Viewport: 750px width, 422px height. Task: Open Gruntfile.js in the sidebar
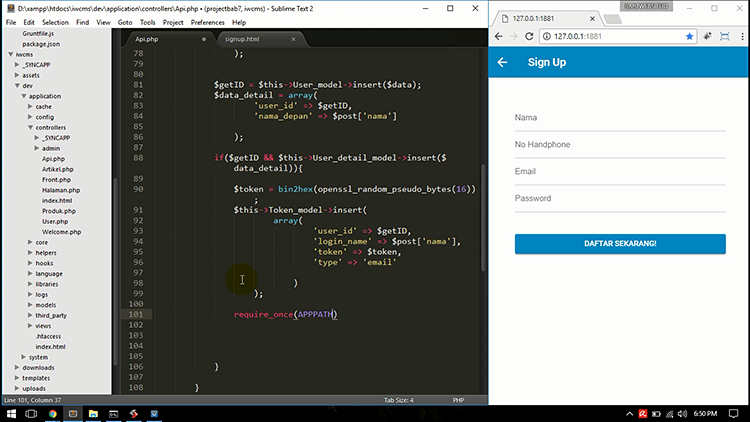click(38, 33)
